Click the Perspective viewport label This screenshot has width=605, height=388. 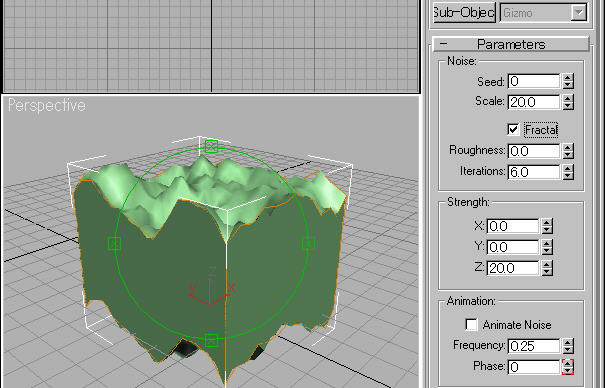[47, 105]
